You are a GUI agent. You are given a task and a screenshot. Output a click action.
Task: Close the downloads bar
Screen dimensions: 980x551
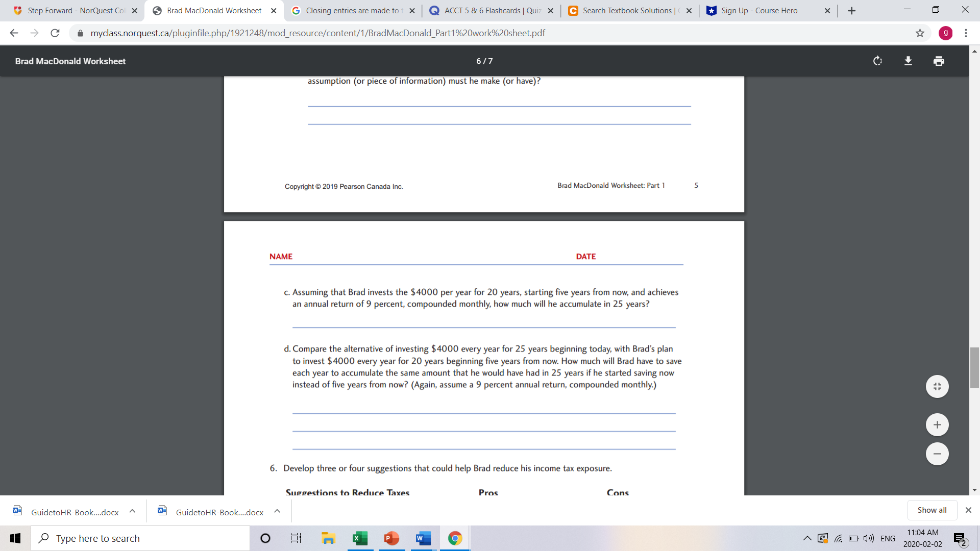point(968,510)
